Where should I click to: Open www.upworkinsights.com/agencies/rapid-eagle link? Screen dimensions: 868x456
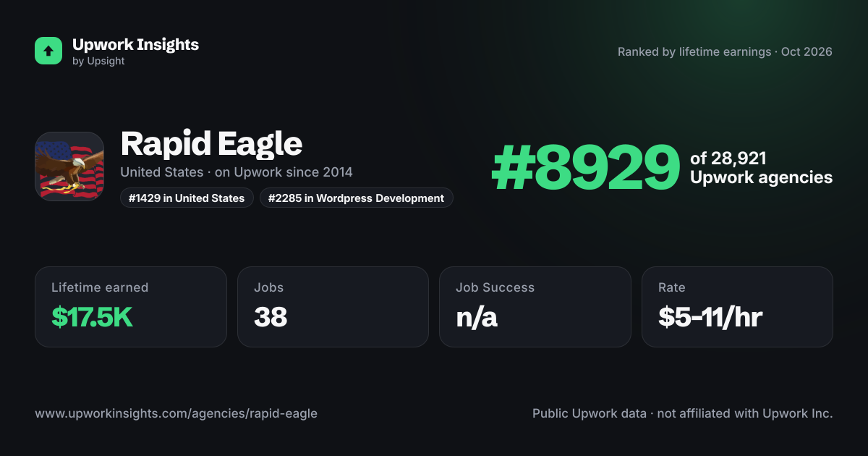pyautogui.click(x=176, y=413)
